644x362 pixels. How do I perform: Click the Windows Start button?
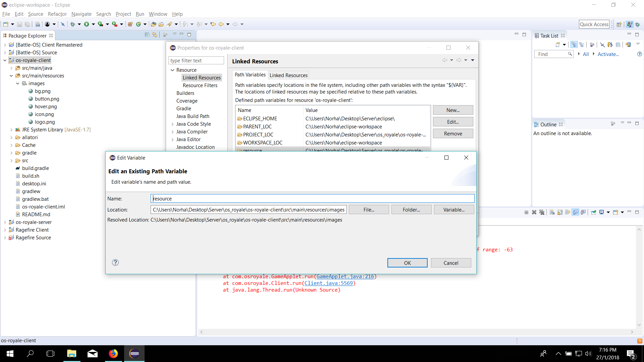point(10,354)
